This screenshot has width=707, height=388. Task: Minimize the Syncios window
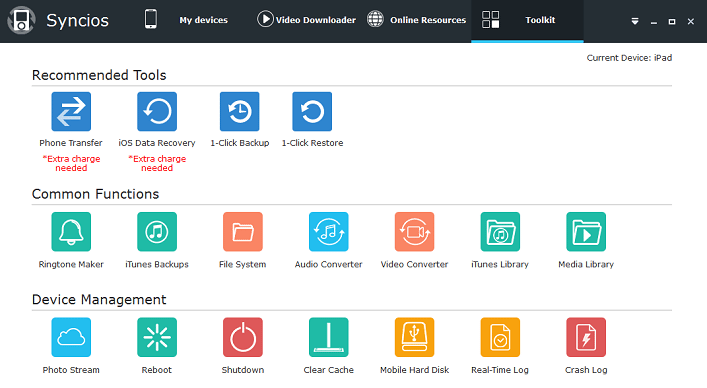point(654,22)
